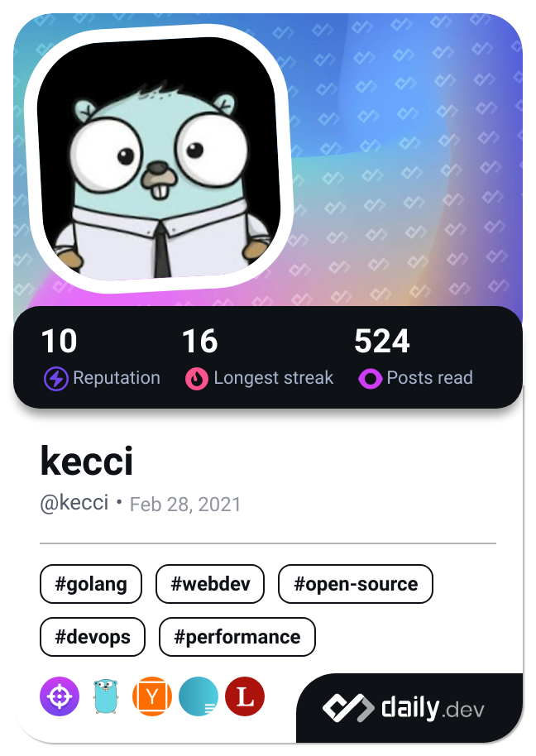
Task: Click the kecci display name heading
Action: coord(87,461)
